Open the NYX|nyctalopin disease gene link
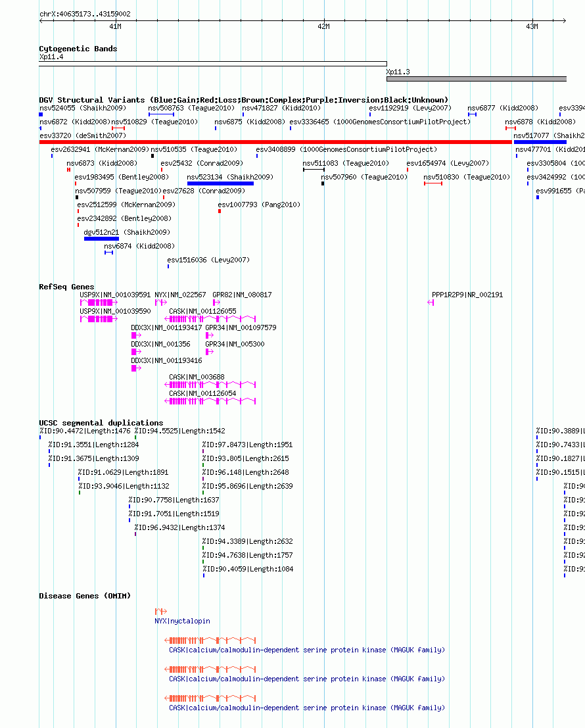This screenshot has height=728, width=585. [x=182, y=621]
